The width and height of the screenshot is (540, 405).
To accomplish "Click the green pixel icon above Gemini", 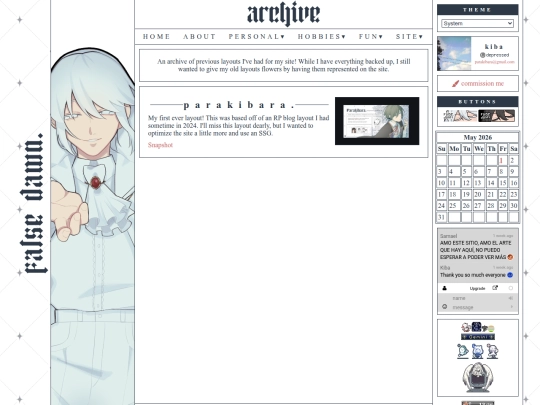I will 491,329.
